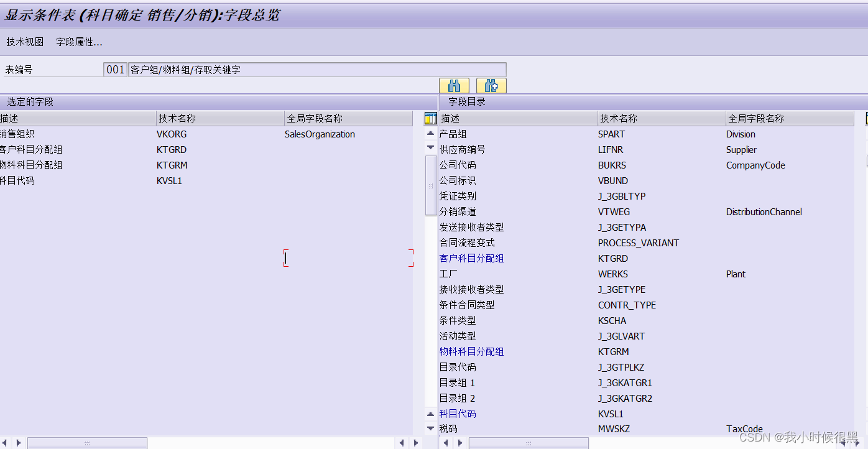Click 全局字段名称 column header in 选定的字段 table
The width and height of the screenshot is (868, 449).
point(348,118)
